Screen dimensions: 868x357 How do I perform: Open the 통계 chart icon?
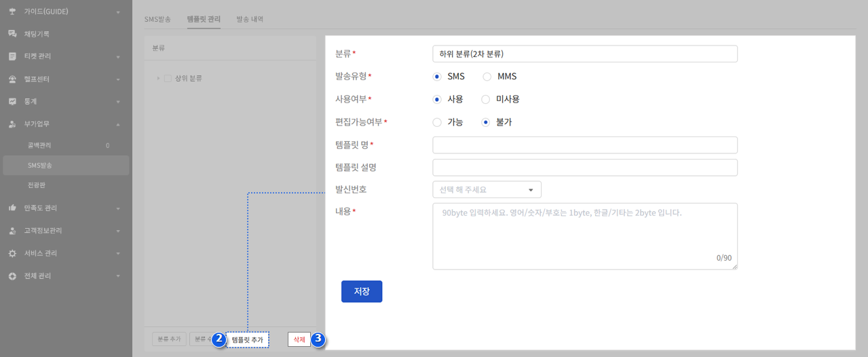(x=12, y=102)
